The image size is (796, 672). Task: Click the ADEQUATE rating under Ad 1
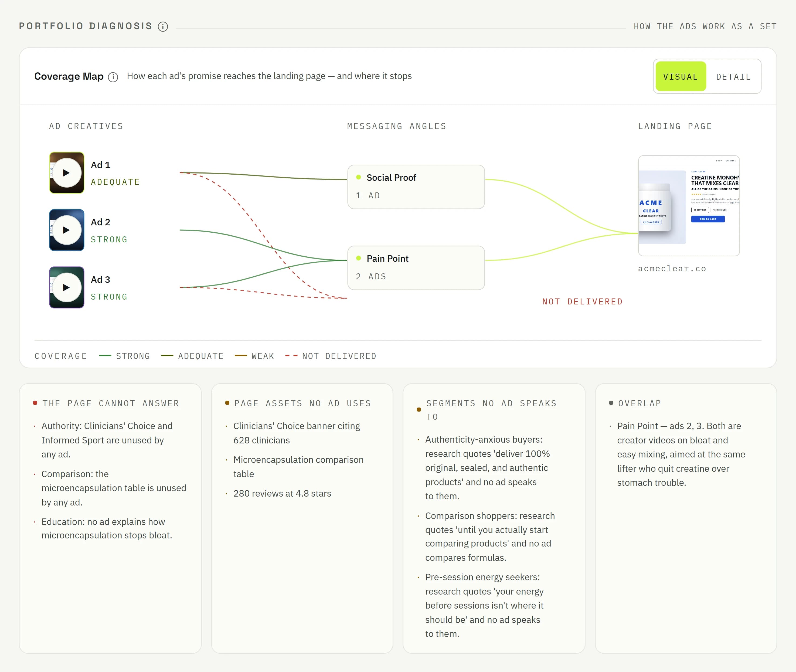[115, 182]
